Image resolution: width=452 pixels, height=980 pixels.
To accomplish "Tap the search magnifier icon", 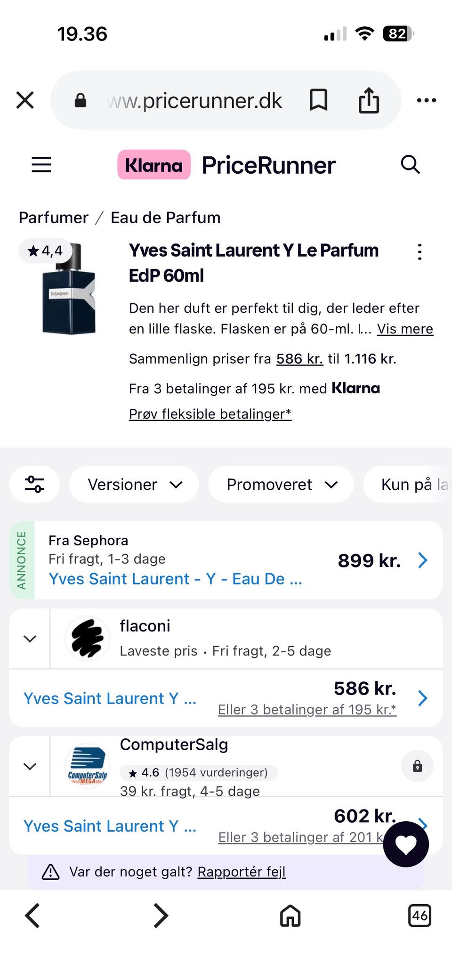I will pos(410,165).
